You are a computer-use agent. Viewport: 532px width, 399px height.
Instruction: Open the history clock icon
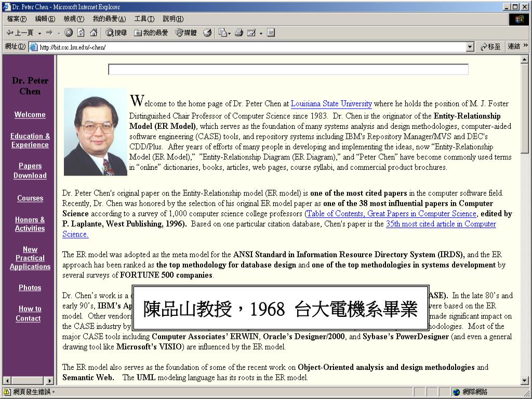click(207, 33)
